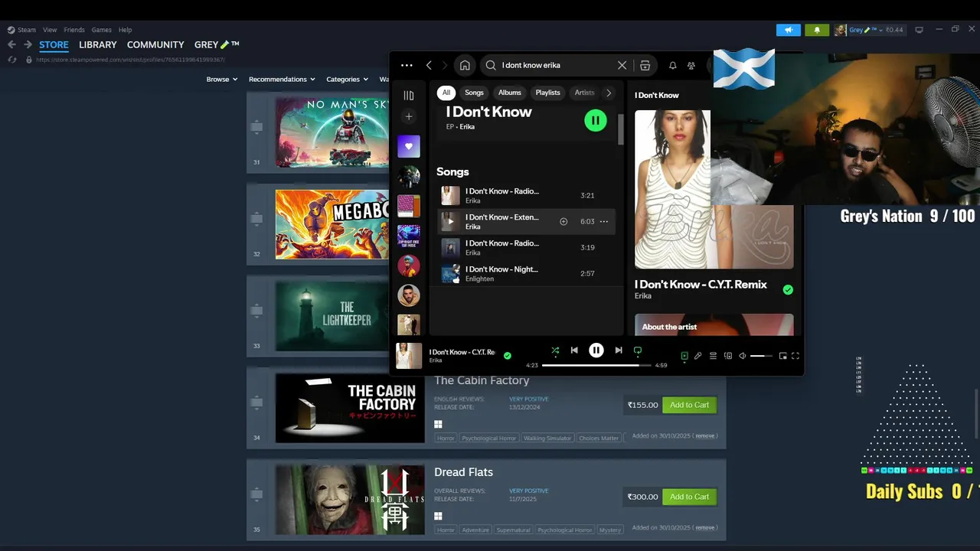980x551 pixels.
Task: Click into Spotify search field text
Action: (x=531, y=65)
